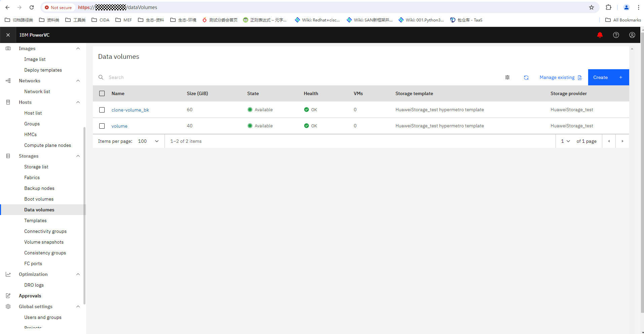Go to the previous page arrow

pyautogui.click(x=609, y=141)
